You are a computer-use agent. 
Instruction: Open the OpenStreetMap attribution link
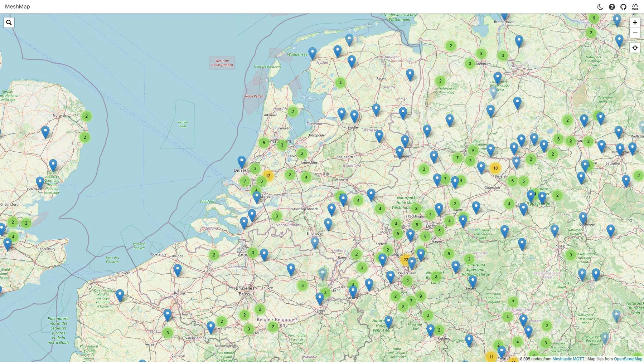[628, 359]
